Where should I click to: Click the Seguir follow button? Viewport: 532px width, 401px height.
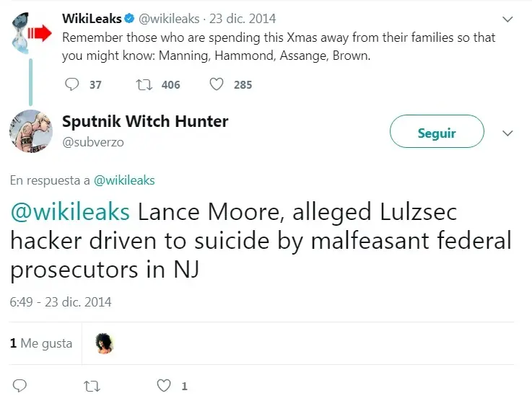click(437, 133)
